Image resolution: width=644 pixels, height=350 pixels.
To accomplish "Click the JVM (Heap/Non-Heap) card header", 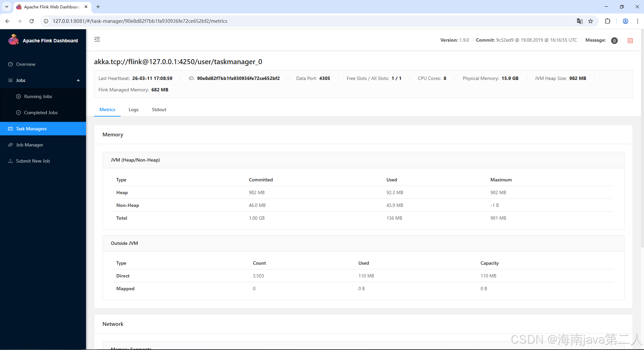I will pos(363,160).
